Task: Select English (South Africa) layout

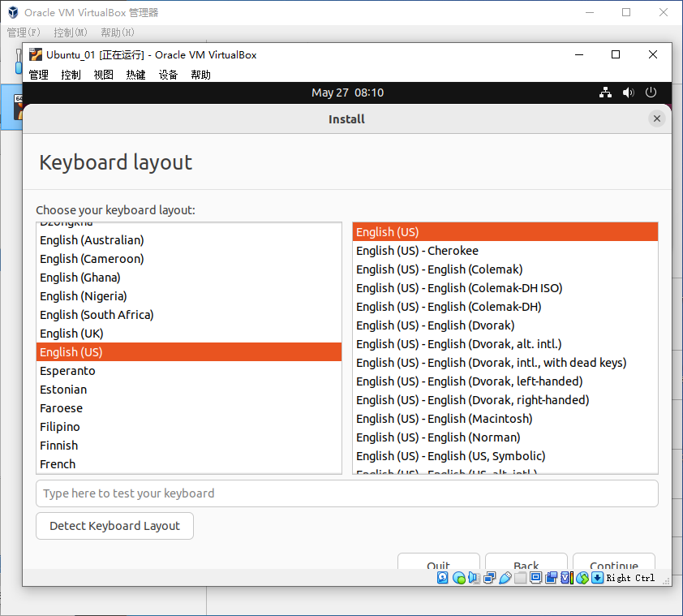Action: tap(189, 315)
